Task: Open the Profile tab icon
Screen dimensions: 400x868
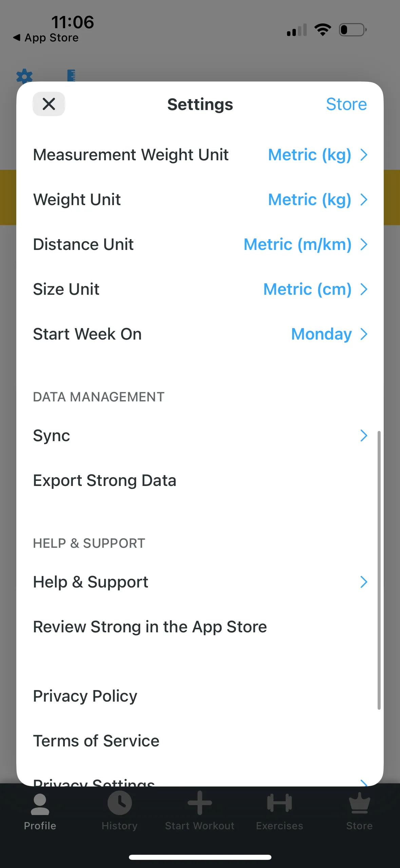Action: click(x=40, y=804)
